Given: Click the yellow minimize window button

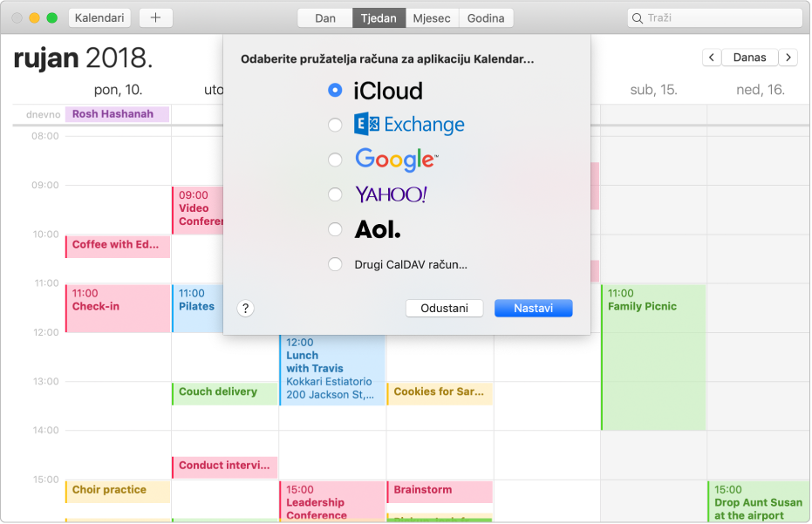Looking at the screenshot, I should [x=34, y=18].
